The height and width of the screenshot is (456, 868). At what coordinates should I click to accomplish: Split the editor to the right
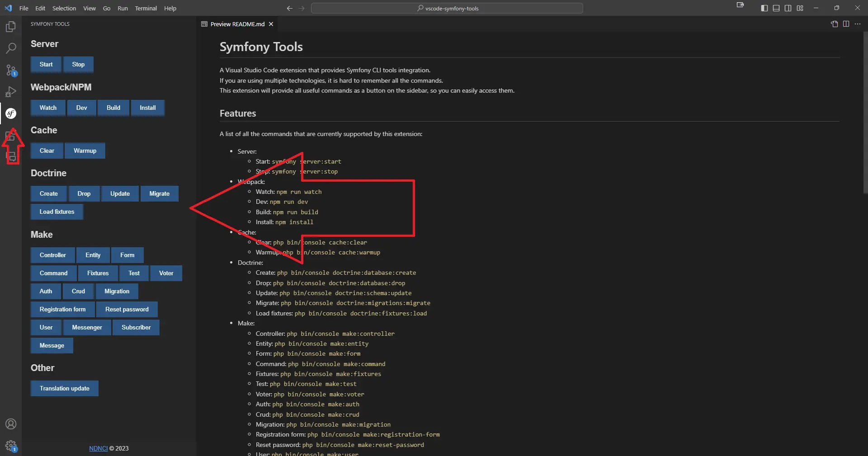(846, 24)
